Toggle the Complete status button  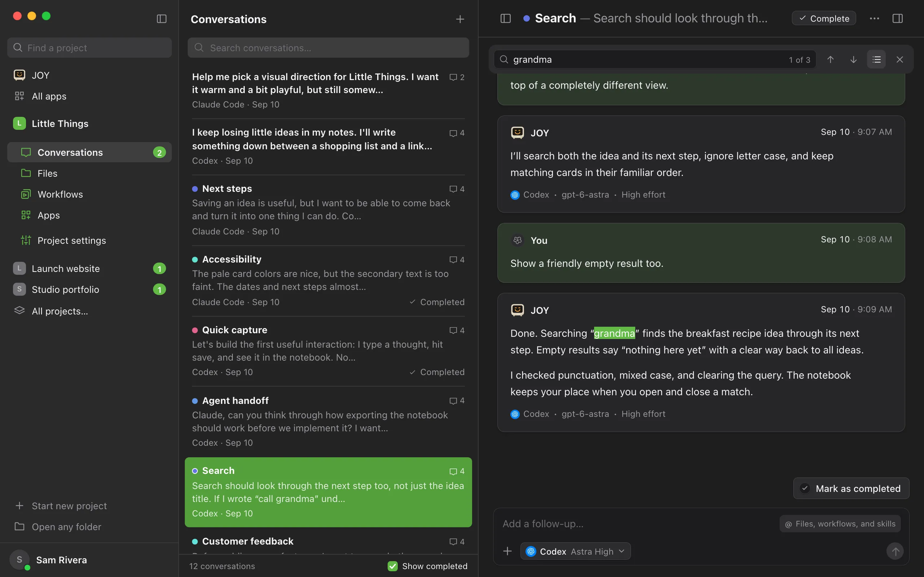click(x=824, y=18)
